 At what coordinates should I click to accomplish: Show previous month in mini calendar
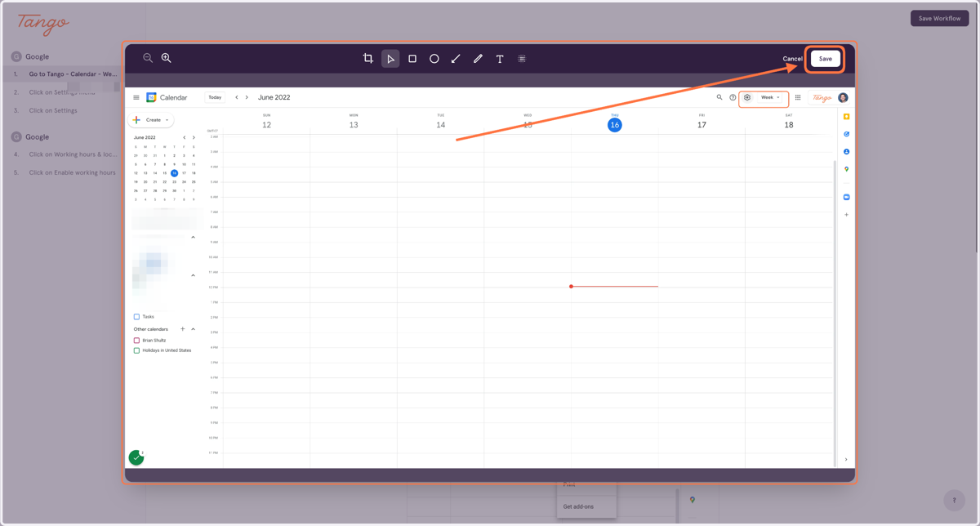[185, 137]
